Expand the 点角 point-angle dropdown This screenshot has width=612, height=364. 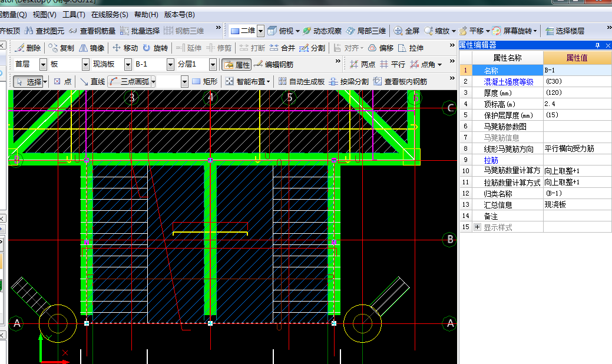440,65
